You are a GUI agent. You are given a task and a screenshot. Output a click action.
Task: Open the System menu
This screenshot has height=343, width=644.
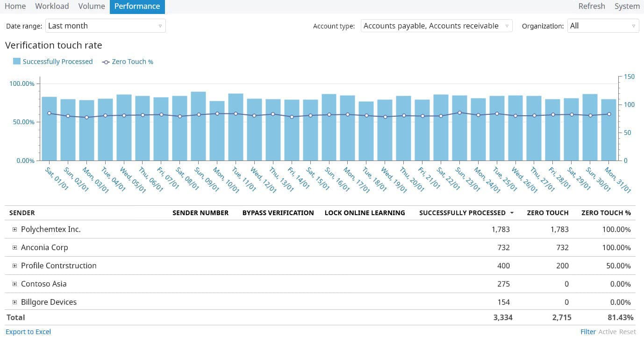[x=627, y=7]
